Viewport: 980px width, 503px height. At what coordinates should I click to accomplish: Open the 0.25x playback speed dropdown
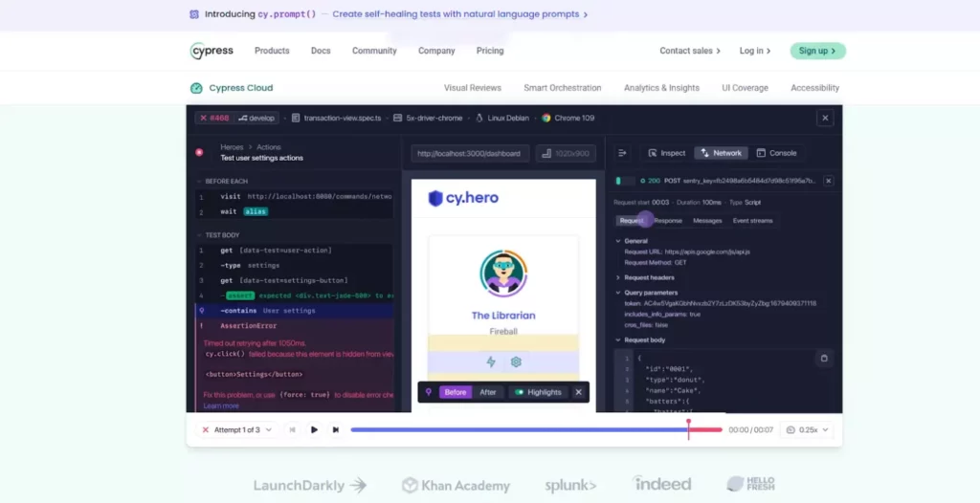click(807, 430)
